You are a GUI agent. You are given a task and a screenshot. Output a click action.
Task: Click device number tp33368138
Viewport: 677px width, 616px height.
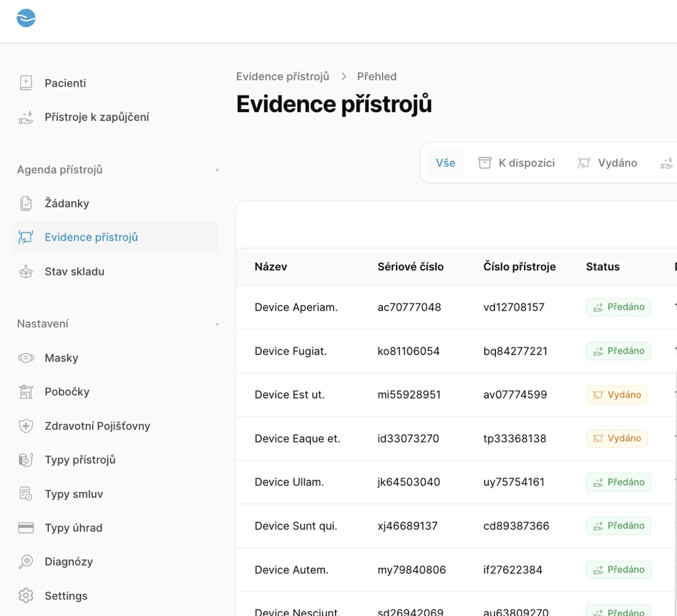click(515, 438)
